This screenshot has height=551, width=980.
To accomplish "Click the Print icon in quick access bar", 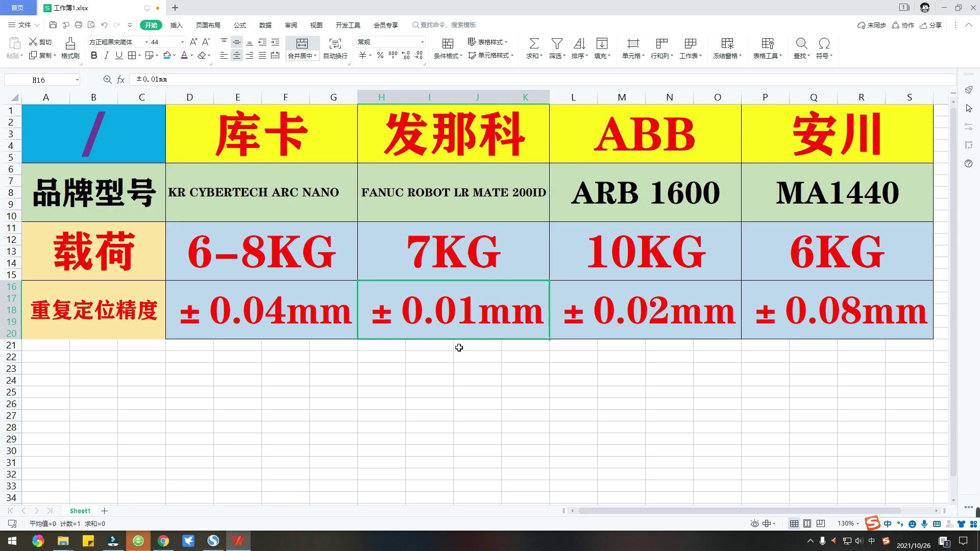I will [79, 25].
